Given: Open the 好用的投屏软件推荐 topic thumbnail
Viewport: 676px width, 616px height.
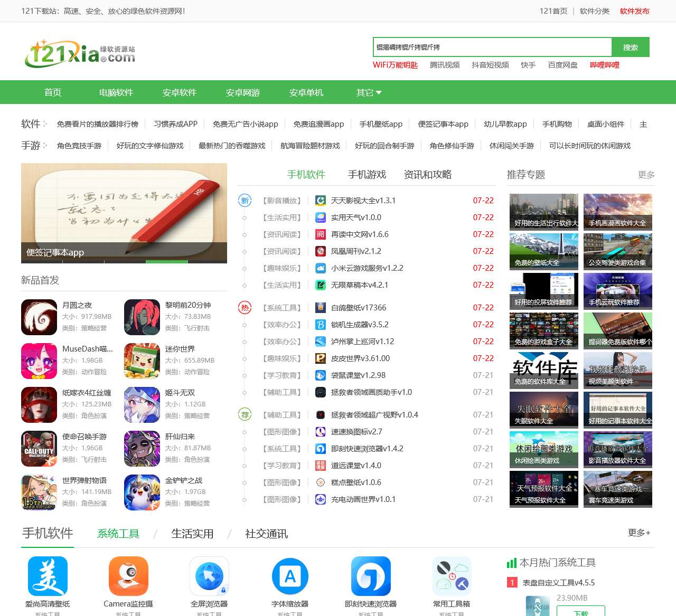Looking at the screenshot, I should [x=544, y=291].
